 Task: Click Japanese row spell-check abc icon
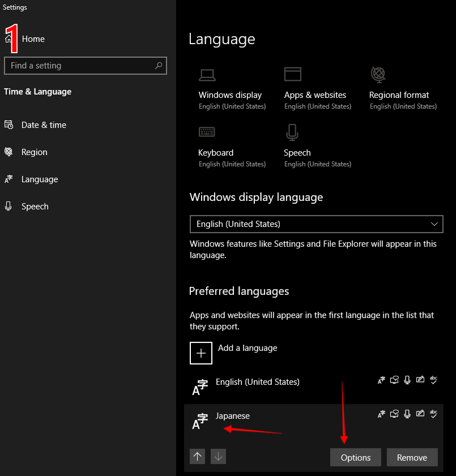tap(433, 414)
